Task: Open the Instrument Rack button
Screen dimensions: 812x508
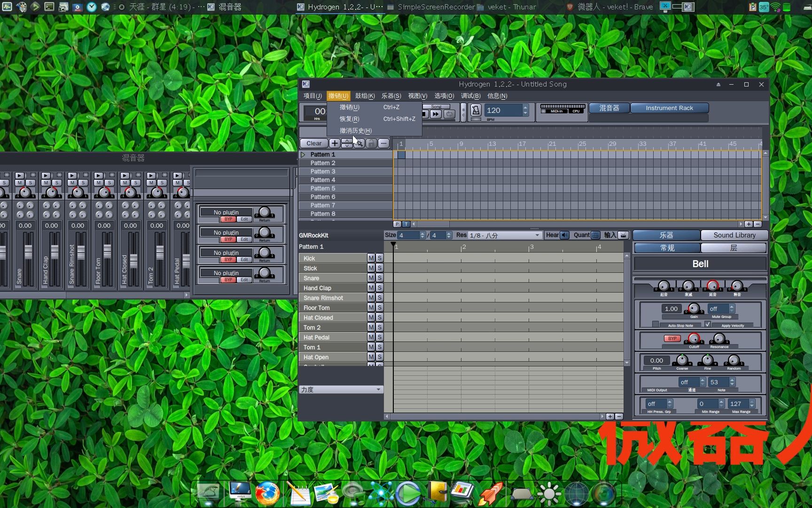Action: pyautogui.click(x=669, y=108)
